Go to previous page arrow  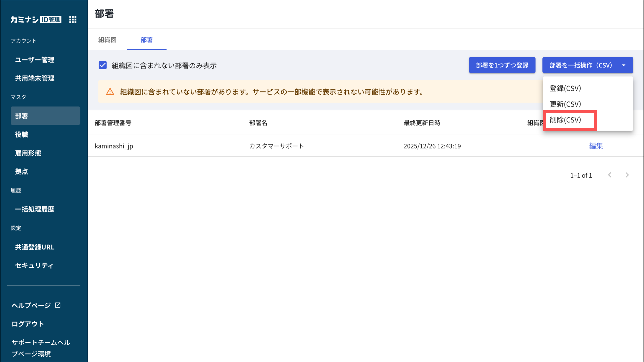click(x=609, y=175)
